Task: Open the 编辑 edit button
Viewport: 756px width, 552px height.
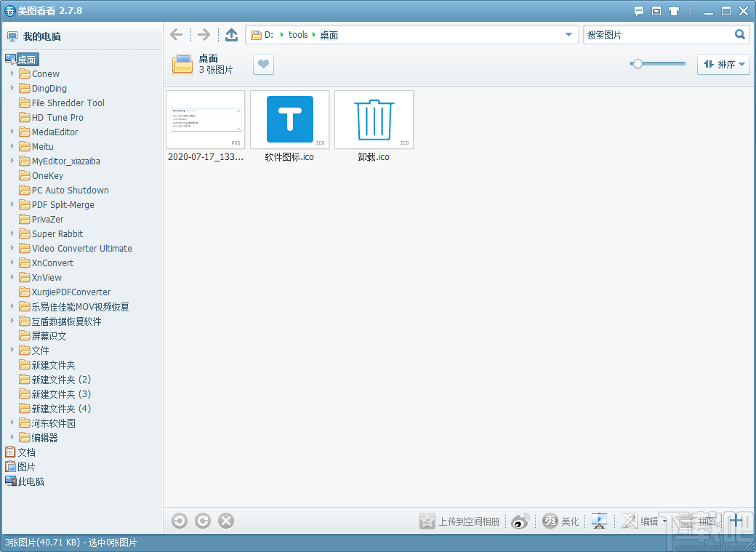Action: (640, 521)
